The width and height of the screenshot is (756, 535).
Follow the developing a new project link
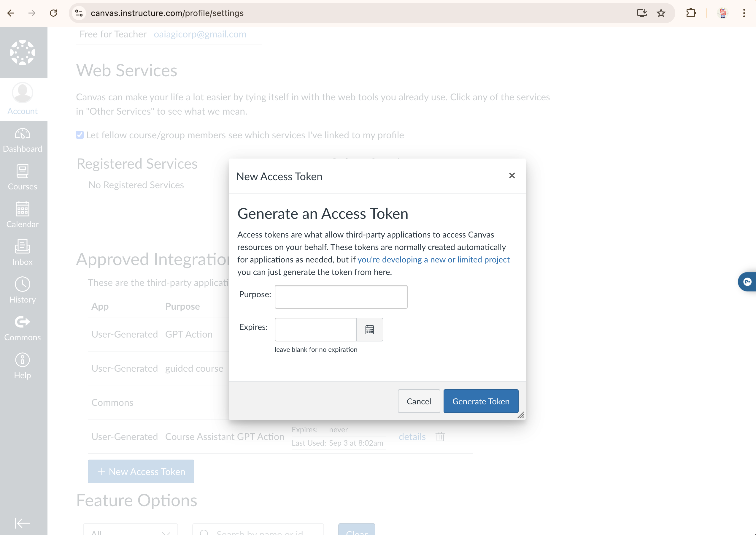pyautogui.click(x=433, y=259)
